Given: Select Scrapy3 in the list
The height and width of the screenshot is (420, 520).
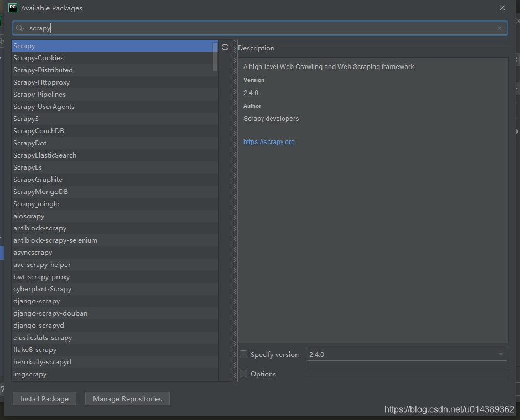Looking at the screenshot, I should 115,119.
